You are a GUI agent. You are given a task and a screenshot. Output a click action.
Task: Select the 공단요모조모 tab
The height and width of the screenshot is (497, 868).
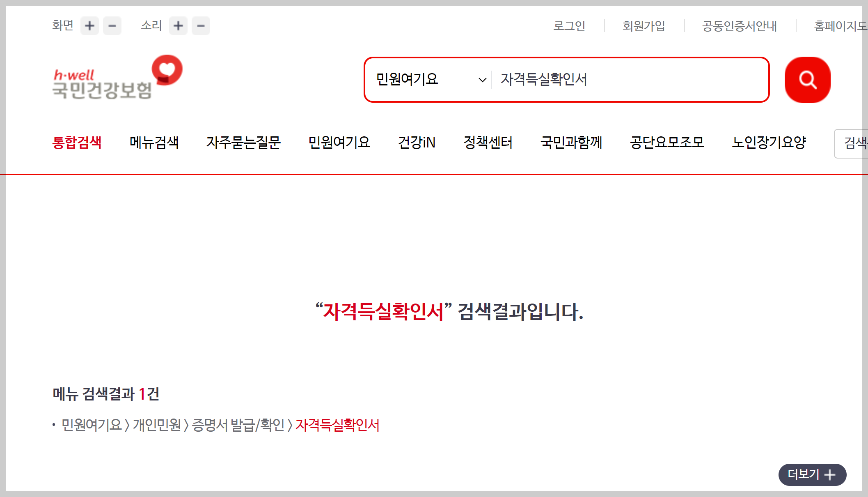click(x=667, y=143)
